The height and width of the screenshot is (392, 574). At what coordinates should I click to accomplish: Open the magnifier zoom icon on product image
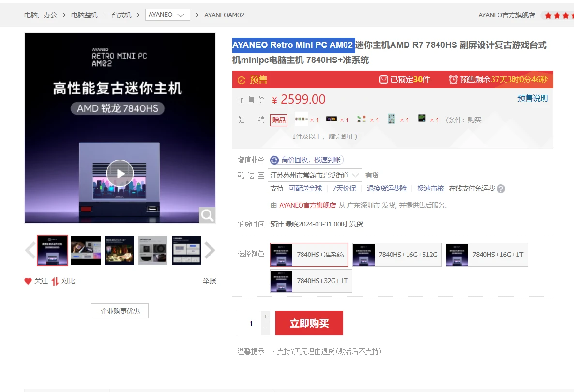(207, 215)
